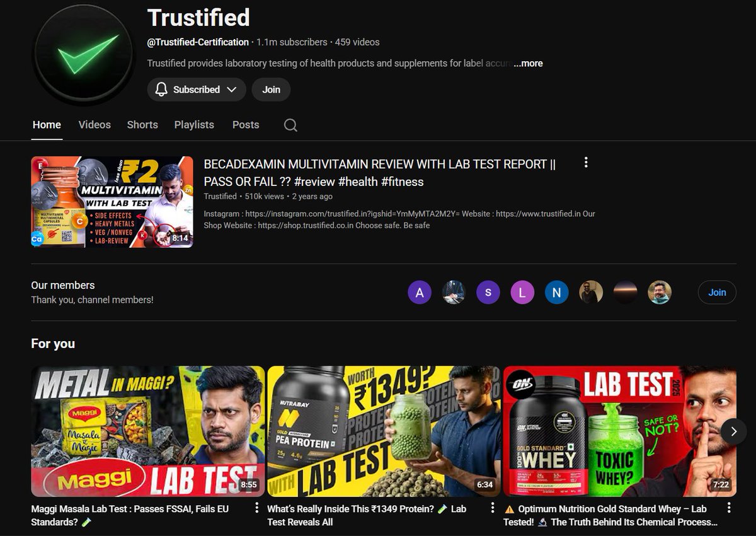The height and width of the screenshot is (536, 756).
Task: Click the '510k views' text
Action: [266, 196]
